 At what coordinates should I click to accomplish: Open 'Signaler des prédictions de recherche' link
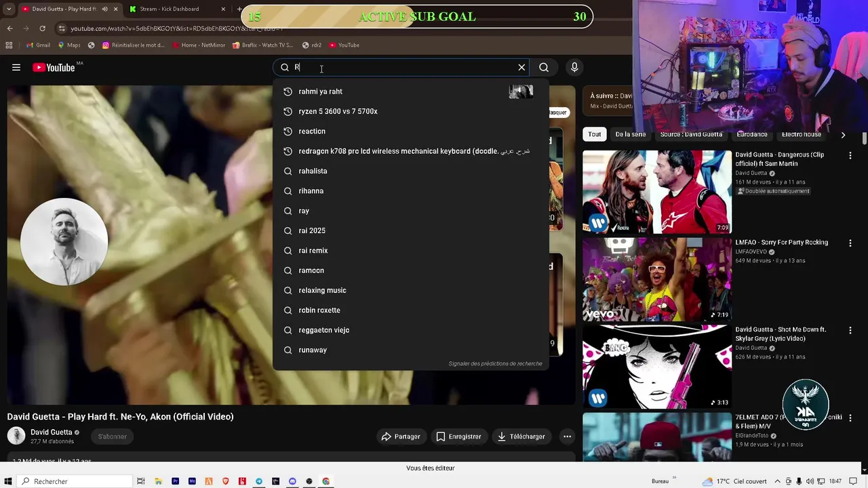pyautogui.click(x=495, y=364)
